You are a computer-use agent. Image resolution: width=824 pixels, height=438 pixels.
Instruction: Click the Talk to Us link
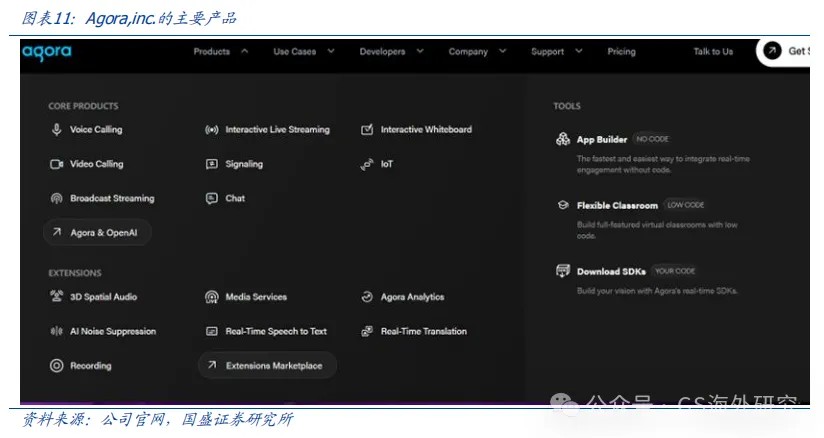click(x=713, y=52)
